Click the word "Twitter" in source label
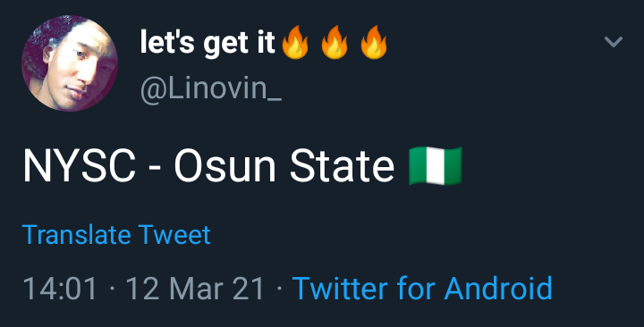 click(x=340, y=289)
